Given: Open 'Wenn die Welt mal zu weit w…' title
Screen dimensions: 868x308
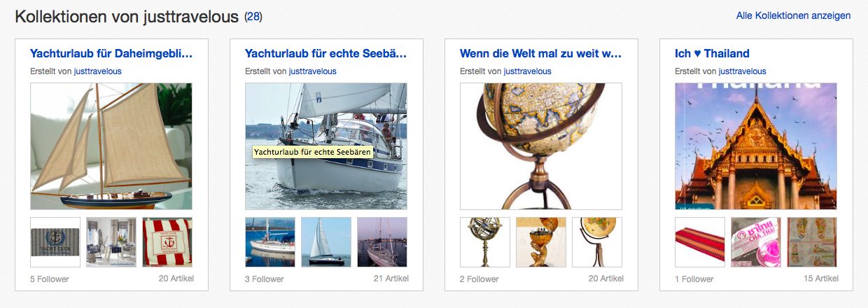Looking at the screenshot, I should pyautogui.click(x=541, y=53).
